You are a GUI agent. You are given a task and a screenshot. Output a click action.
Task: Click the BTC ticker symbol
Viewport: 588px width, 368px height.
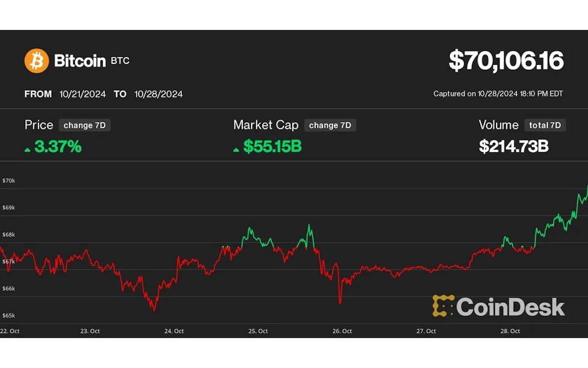click(120, 61)
